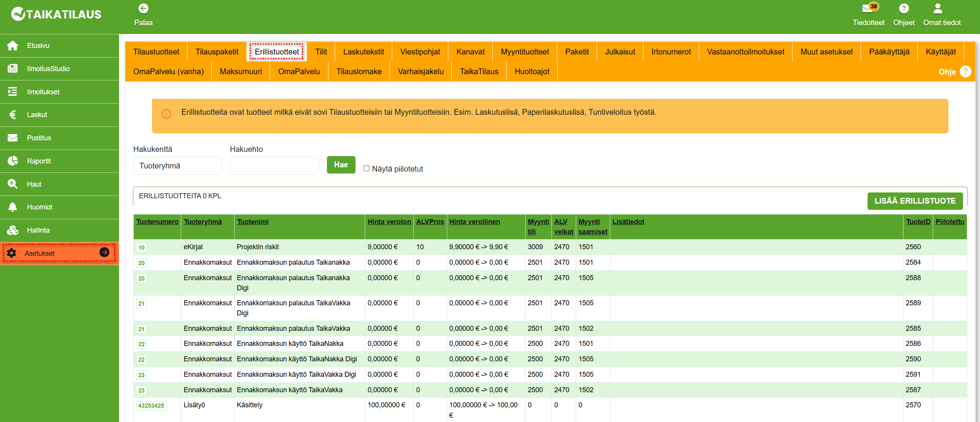The image size is (980, 422).
Task: Click the LISÄÄ ERILLISTUOTE button
Action: point(915,201)
